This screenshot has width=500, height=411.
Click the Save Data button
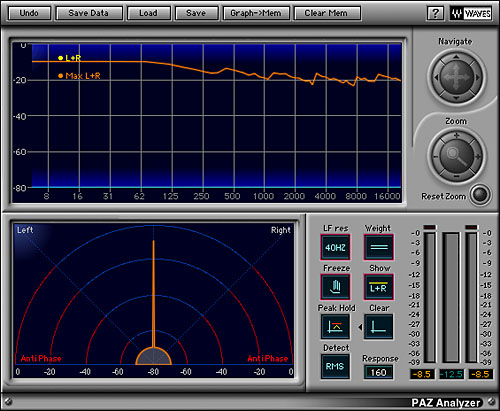[89, 13]
